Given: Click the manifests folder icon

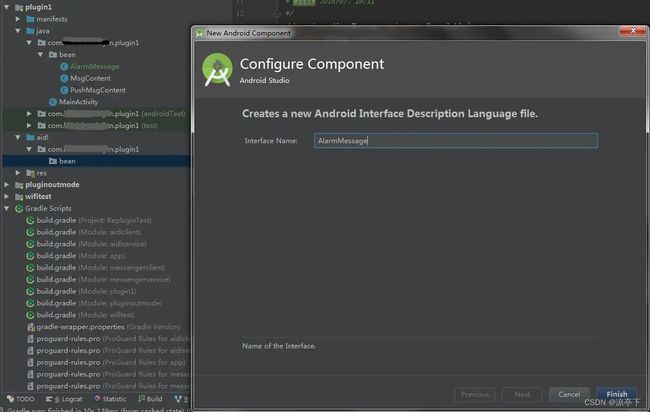Looking at the screenshot, I should [x=30, y=19].
